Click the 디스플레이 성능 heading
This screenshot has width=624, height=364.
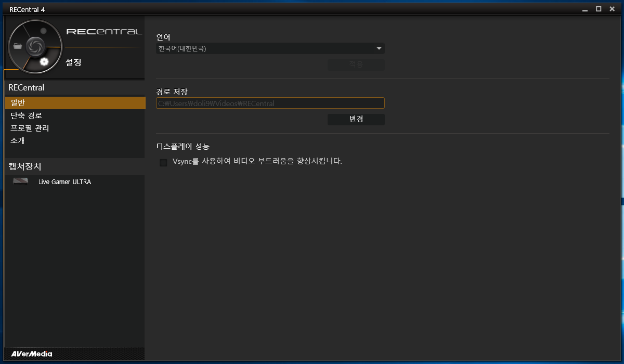[x=183, y=147]
